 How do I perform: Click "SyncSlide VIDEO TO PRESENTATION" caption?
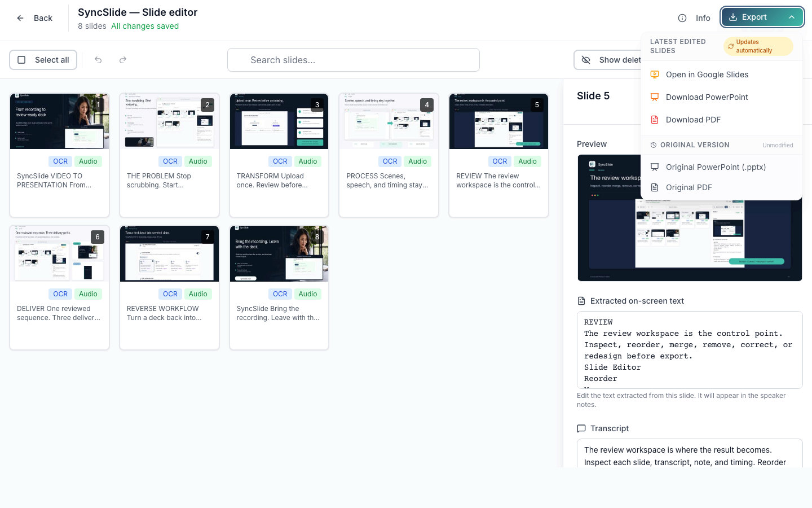[54, 181]
